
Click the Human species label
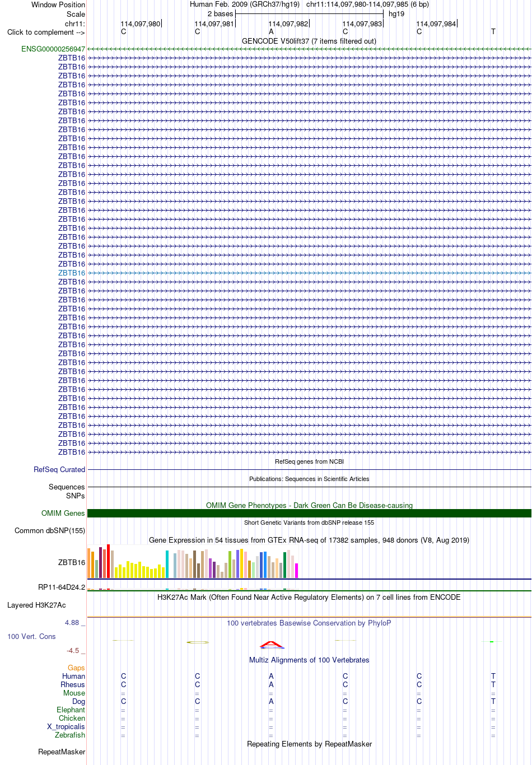73,677
